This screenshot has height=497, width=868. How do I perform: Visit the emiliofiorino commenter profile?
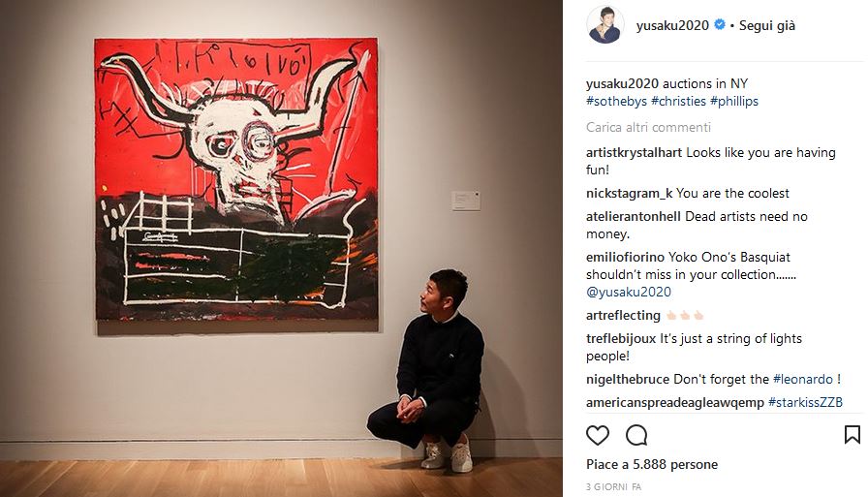625,258
